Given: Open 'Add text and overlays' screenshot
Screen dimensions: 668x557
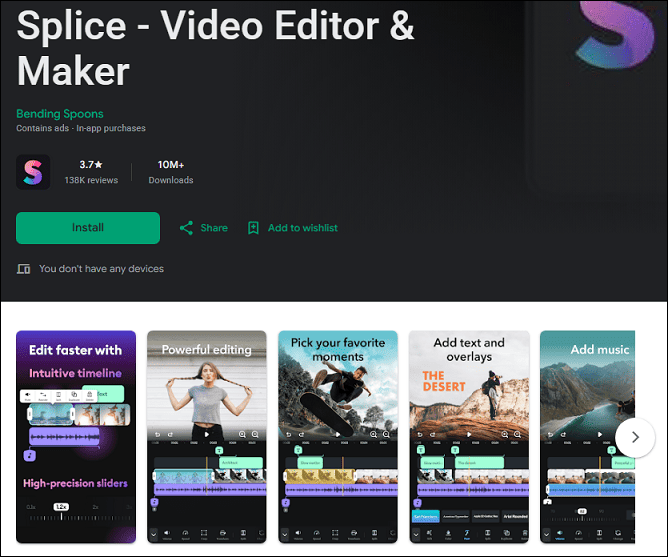Looking at the screenshot, I should click(x=469, y=437).
